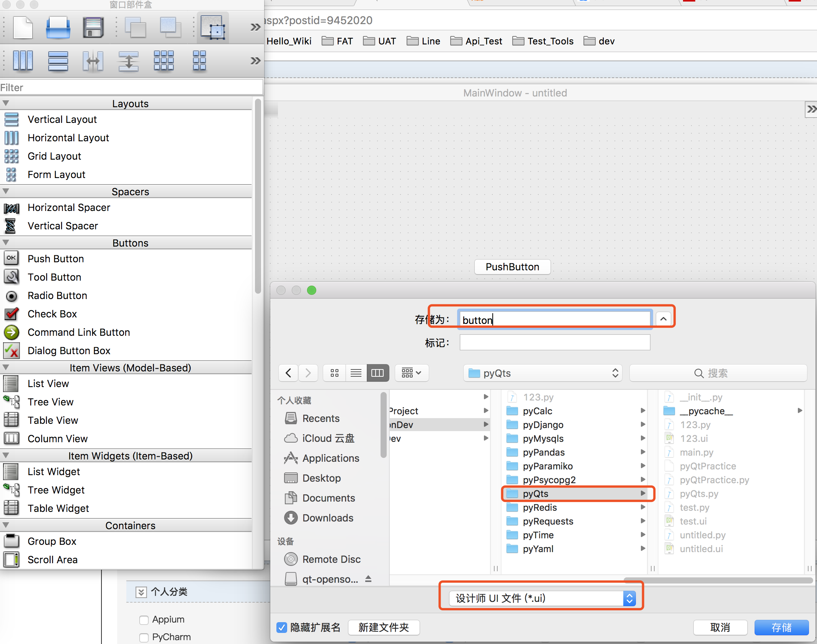Switch file dialog to column view
This screenshot has width=817, height=644.
pyautogui.click(x=377, y=373)
